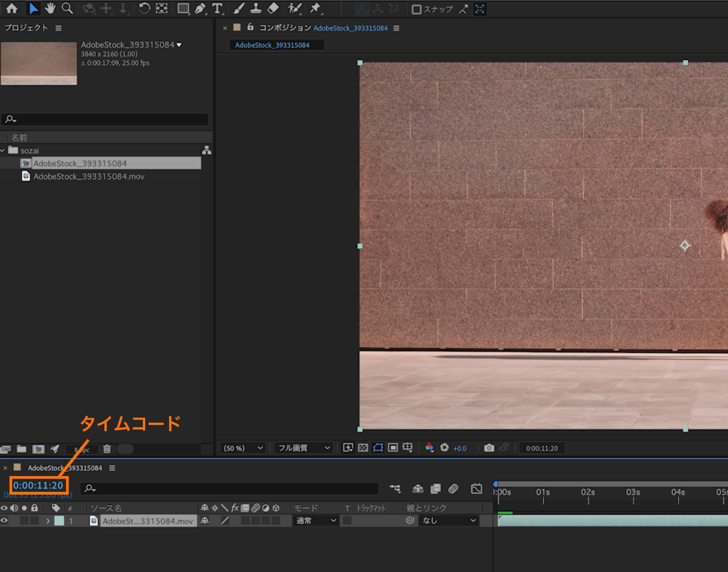
Task: Select the Zoom magnifier tool
Action: tap(67, 8)
